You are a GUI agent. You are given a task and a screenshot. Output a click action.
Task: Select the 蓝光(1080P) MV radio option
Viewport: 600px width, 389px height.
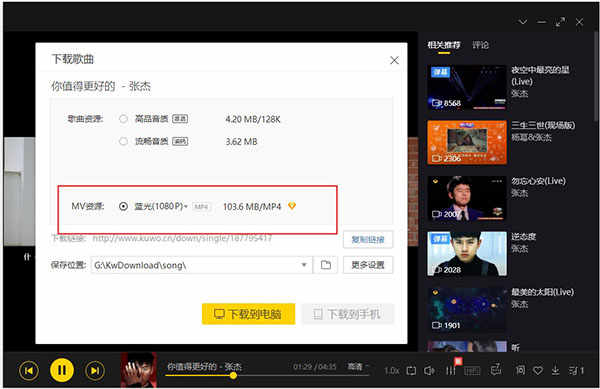click(123, 207)
